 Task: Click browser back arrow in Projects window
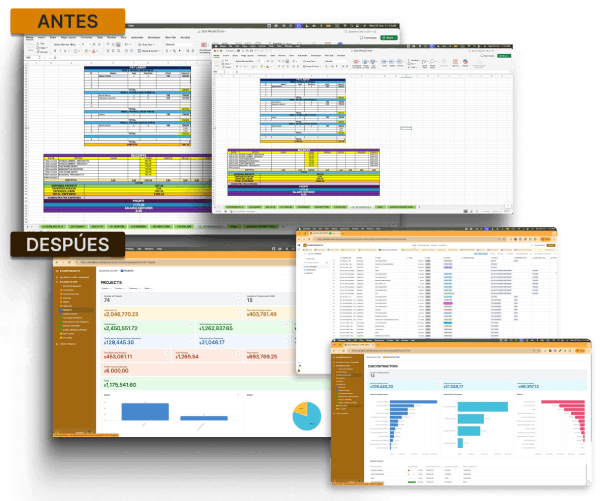[57, 262]
